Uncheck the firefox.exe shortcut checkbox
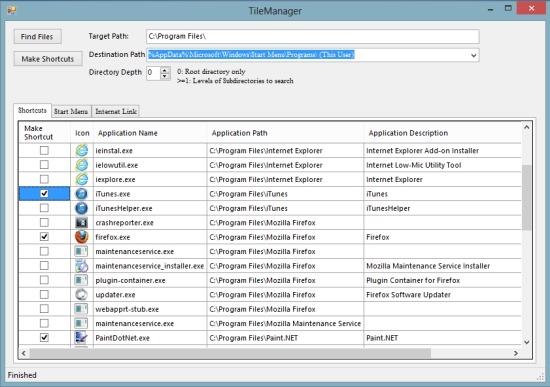Screen dimensions: 550x387 coord(44,237)
